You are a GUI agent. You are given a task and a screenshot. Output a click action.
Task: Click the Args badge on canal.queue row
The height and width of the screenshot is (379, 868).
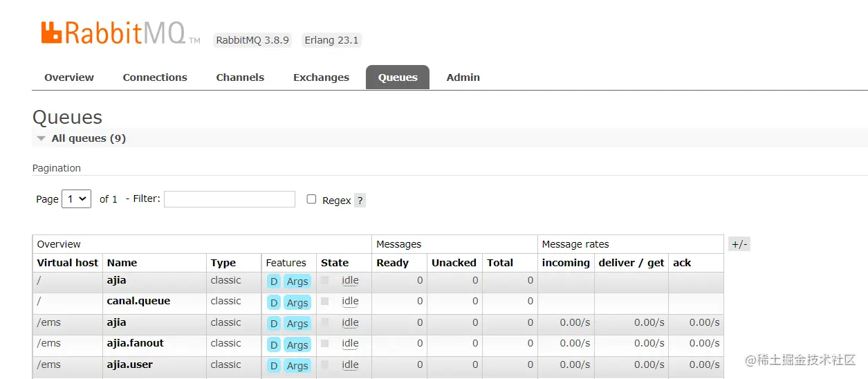(297, 302)
